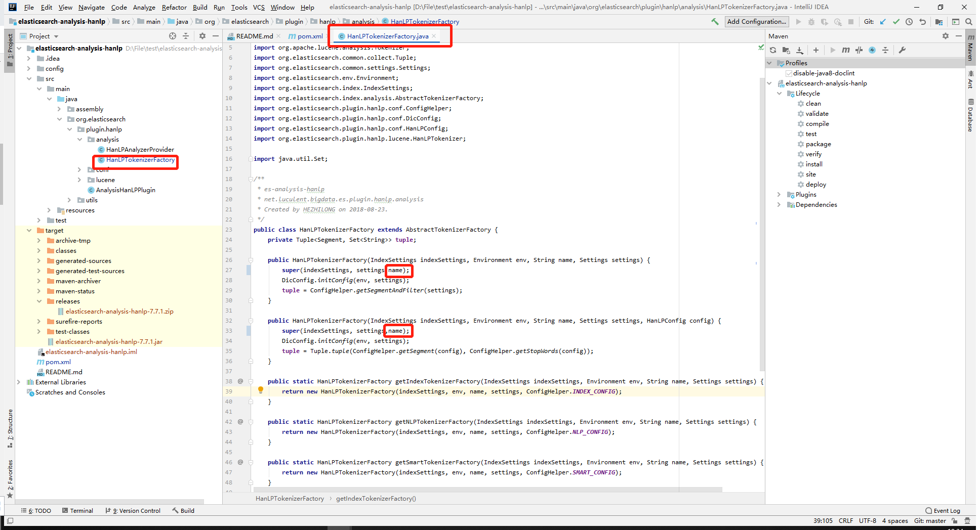Toggle the code folding marker on line 32
This screenshot has width=980, height=530.
[251, 321]
